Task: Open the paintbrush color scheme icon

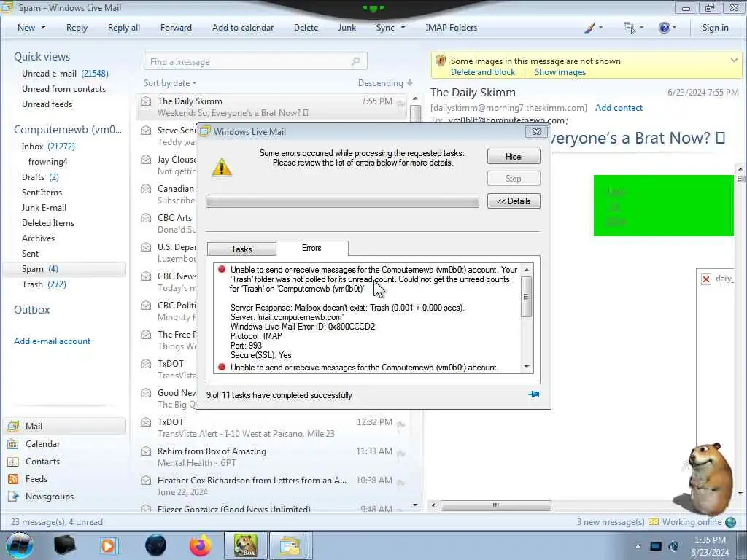Action: coord(589,28)
